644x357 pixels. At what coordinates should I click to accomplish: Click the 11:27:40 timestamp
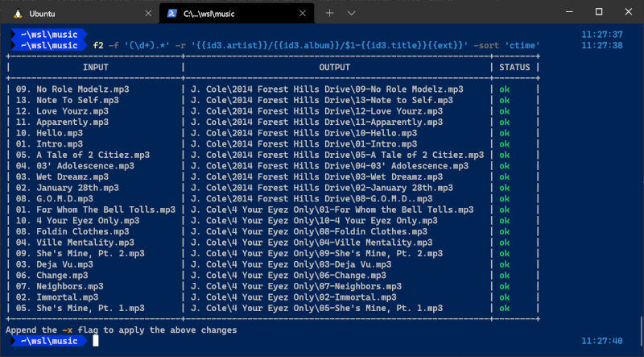[x=601, y=342]
